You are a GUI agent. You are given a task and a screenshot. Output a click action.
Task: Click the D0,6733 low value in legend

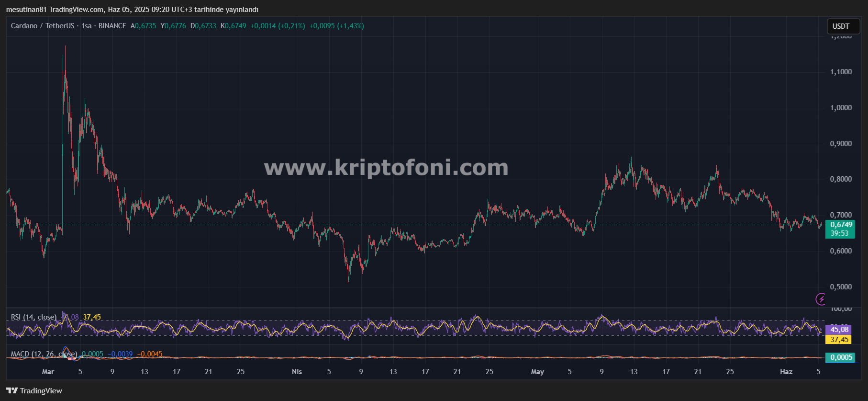tap(203, 26)
